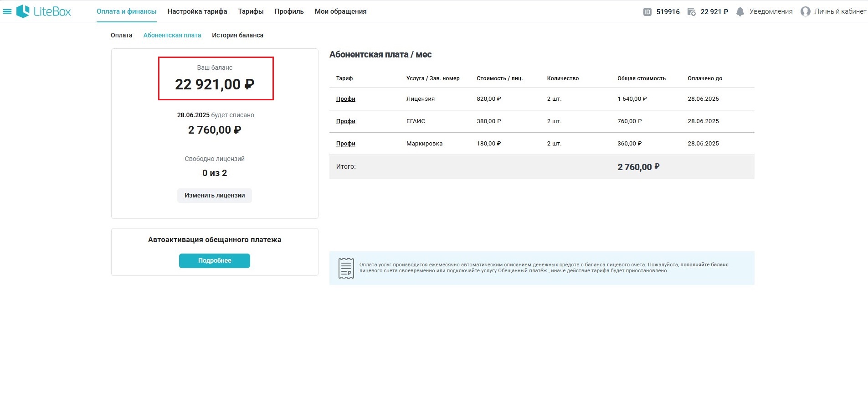Click the balance amount 22 921,00 ₽
Image resolution: width=868 pixels, height=410 pixels.
[215, 84]
